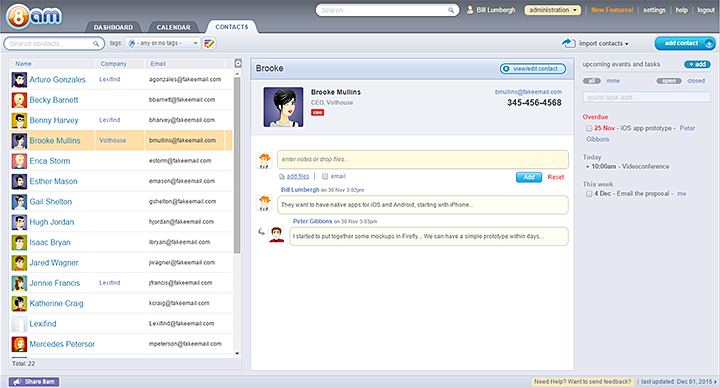Click the contact list vertical scrollbar
720x388 pixels.
(x=237, y=165)
